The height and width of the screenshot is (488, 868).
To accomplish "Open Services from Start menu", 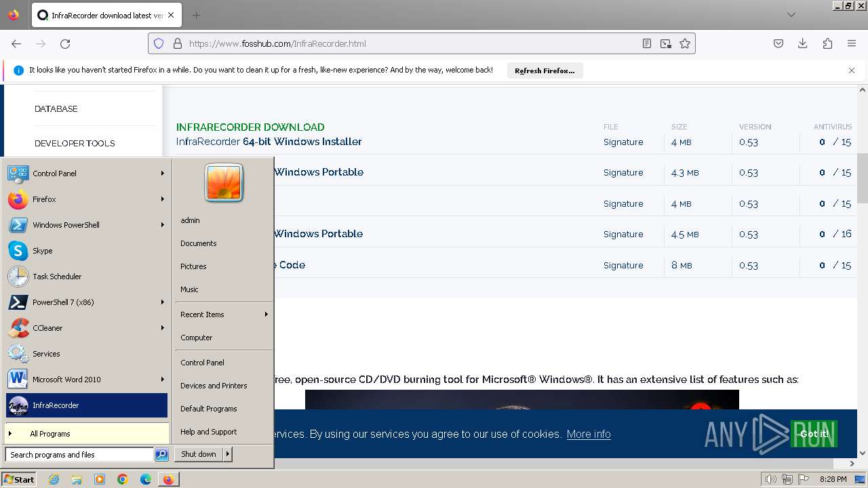I will coord(86,354).
